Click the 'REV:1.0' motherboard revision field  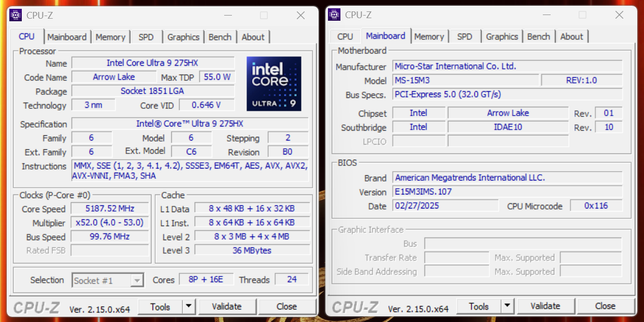(x=582, y=80)
